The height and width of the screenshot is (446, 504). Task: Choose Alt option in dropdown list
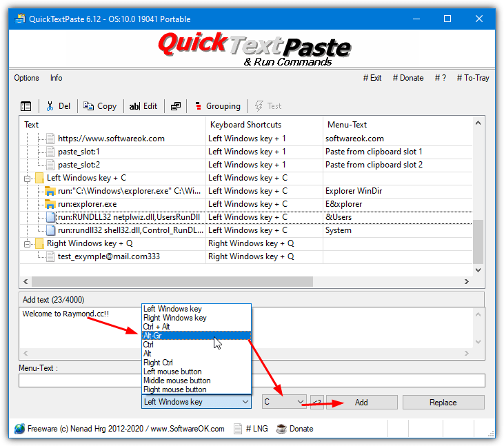click(x=196, y=354)
